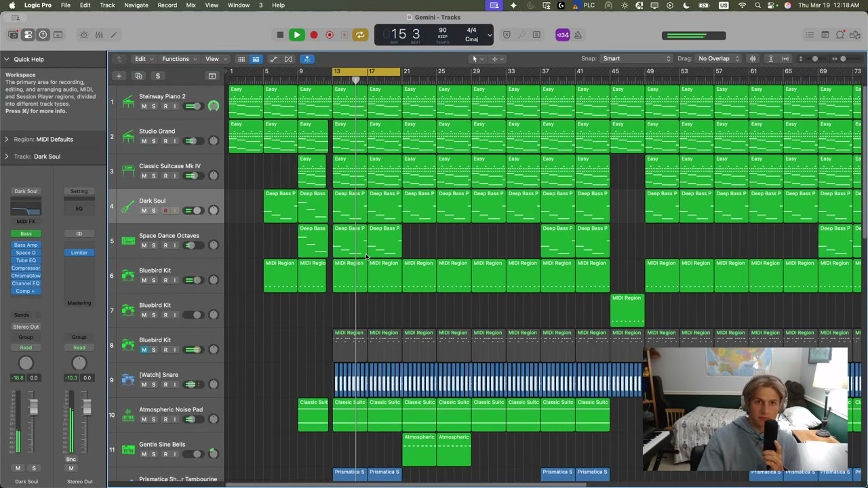The image size is (868, 488).
Task: Toggle the Flex show/hide button
Action: (x=288, y=59)
